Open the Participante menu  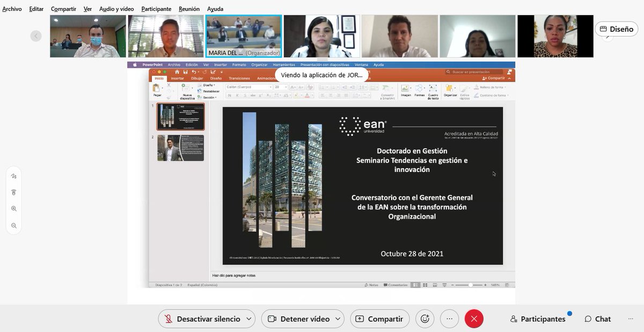[x=156, y=9]
